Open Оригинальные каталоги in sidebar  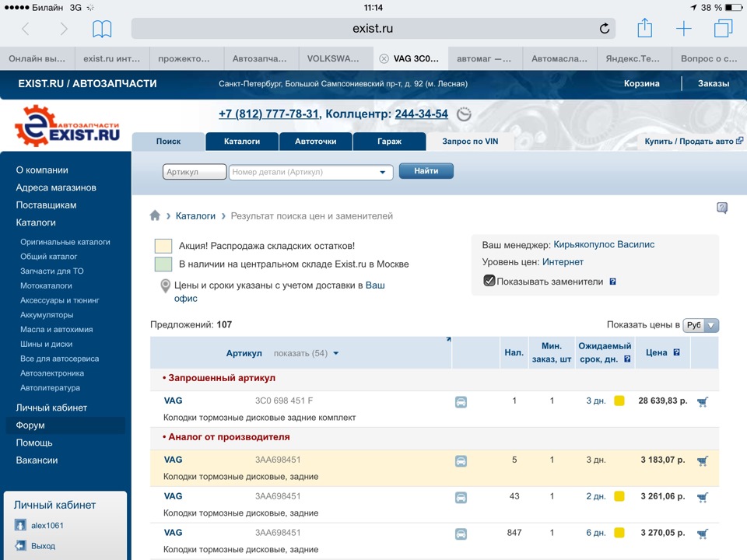pos(65,242)
